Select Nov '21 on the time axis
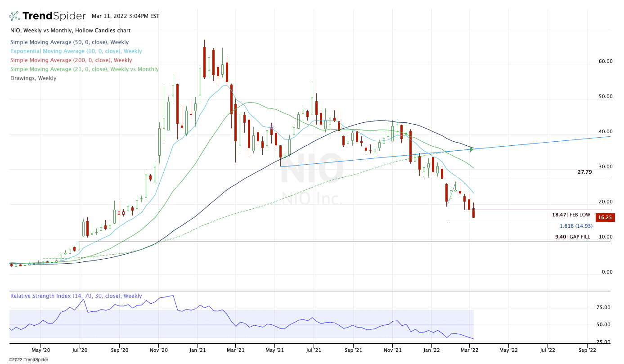The image size is (624, 364). [393, 349]
